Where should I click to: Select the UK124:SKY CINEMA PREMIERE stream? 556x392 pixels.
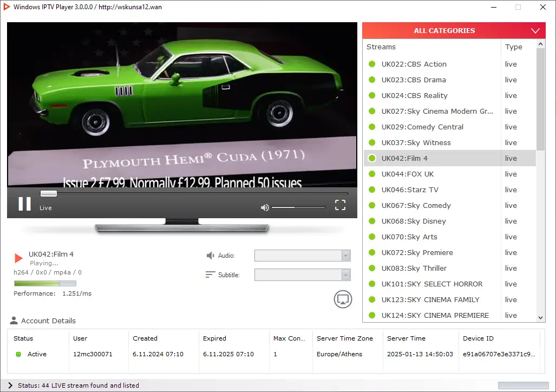450,315
